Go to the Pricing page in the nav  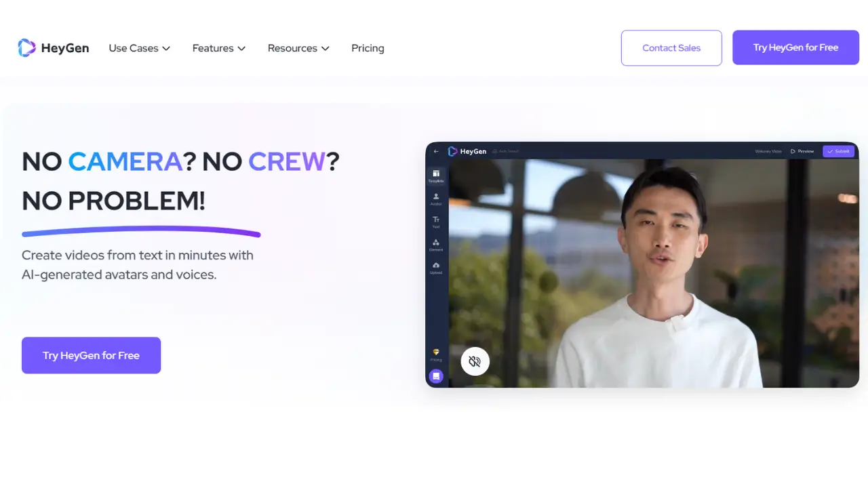368,48
